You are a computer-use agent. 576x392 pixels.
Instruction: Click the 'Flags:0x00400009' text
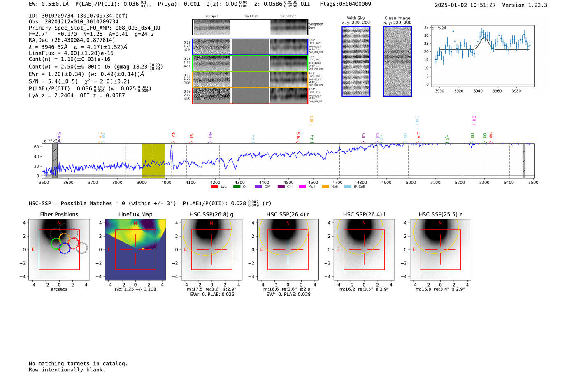(345, 4)
